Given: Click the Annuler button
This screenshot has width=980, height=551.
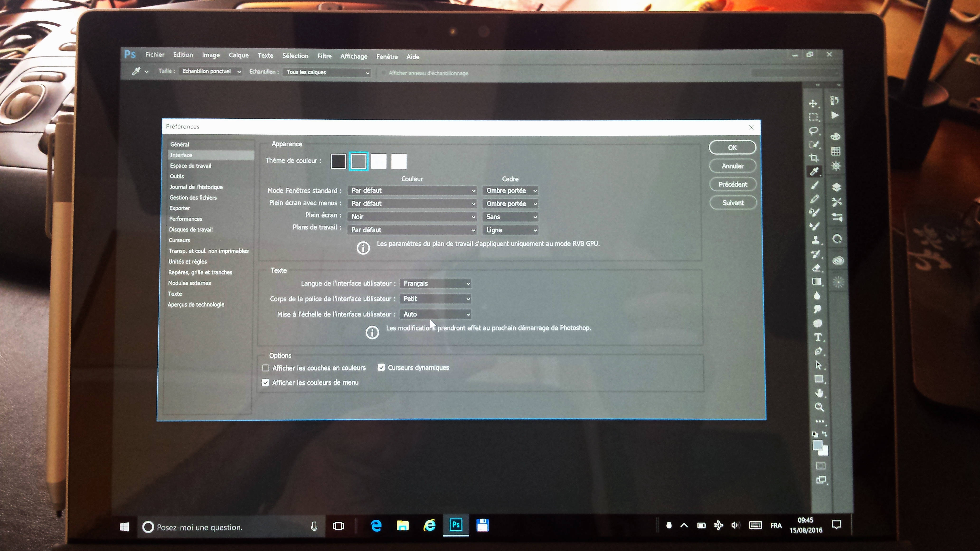Looking at the screenshot, I should 732,166.
